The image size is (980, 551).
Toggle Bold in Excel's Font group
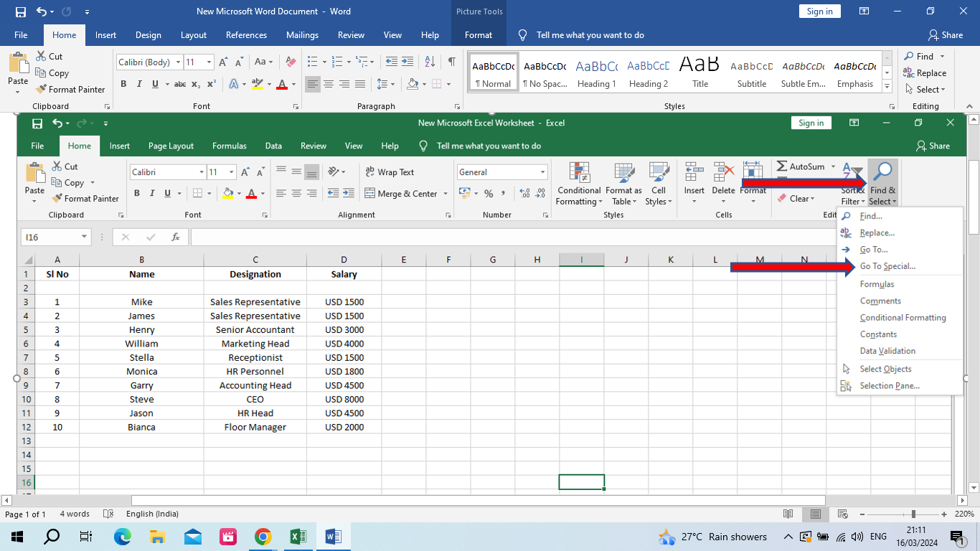137,194
